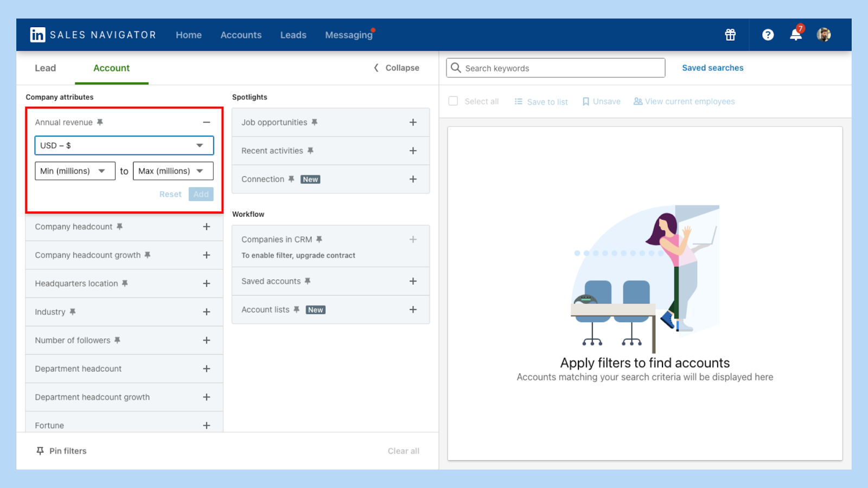Click the pin icon beside Number of followers

coord(117,341)
